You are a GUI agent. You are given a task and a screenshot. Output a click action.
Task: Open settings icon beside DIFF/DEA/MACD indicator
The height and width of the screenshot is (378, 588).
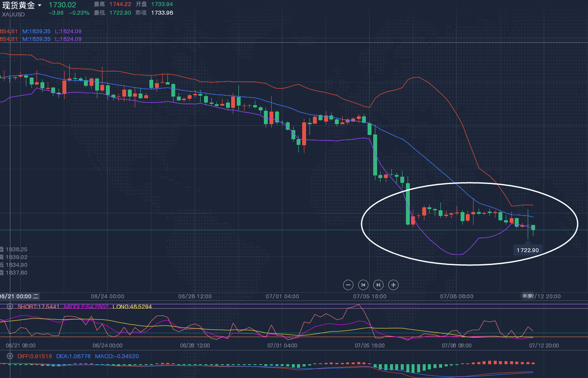[x=10, y=356]
